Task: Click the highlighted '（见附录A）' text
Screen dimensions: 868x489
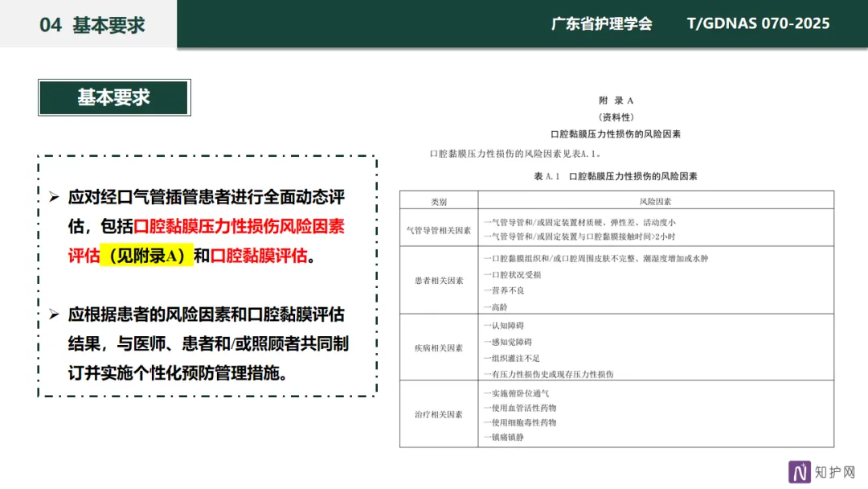Action: pyautogui.click(x=147, y=255)
